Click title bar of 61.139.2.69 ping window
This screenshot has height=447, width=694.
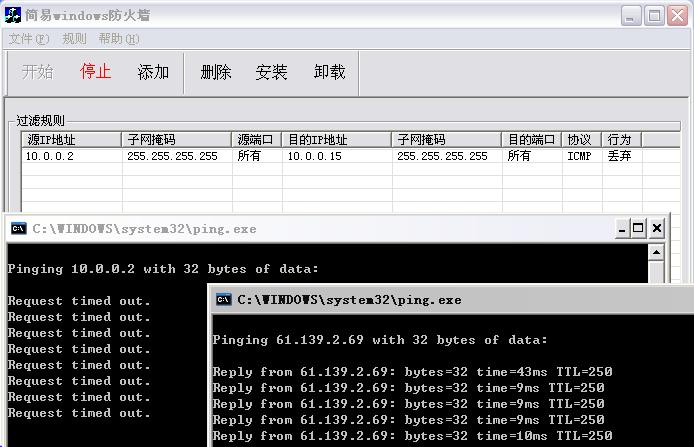point(452,300)
